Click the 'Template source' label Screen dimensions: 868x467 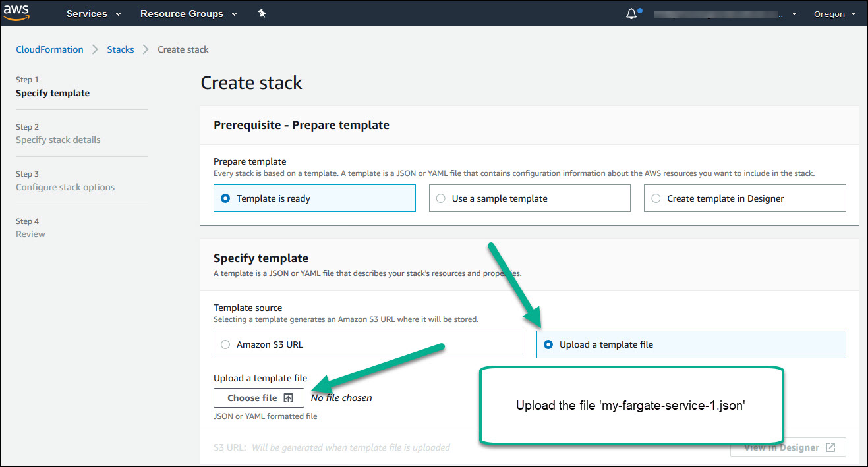click(x=248, y=308)
